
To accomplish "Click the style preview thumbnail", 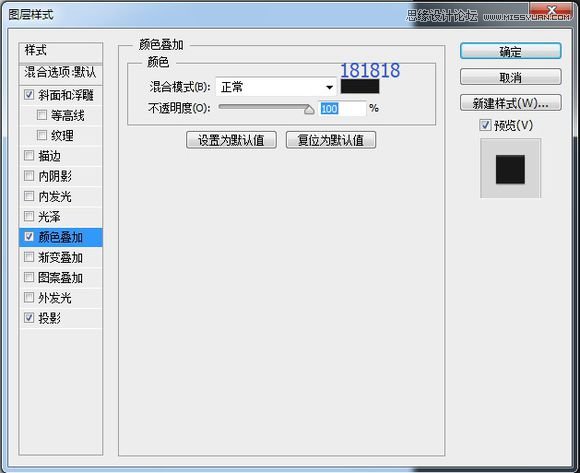I will (x=510, y=169).
